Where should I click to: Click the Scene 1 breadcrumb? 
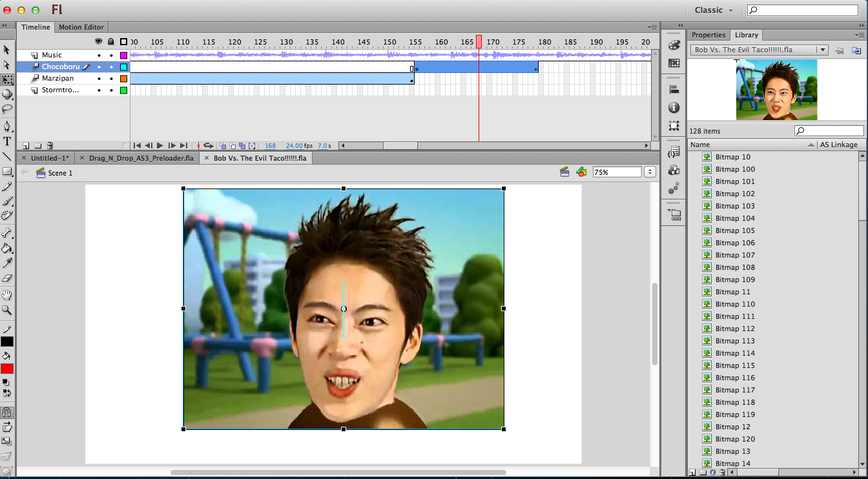60,173
